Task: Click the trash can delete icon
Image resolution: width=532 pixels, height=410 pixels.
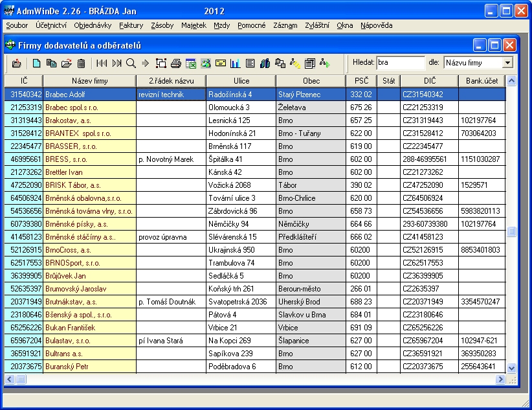Action: [81, 63]
